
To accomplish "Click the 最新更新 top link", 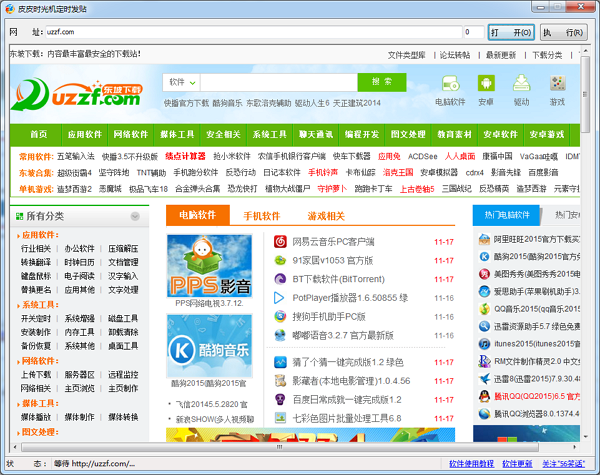I will click(501, 55).
